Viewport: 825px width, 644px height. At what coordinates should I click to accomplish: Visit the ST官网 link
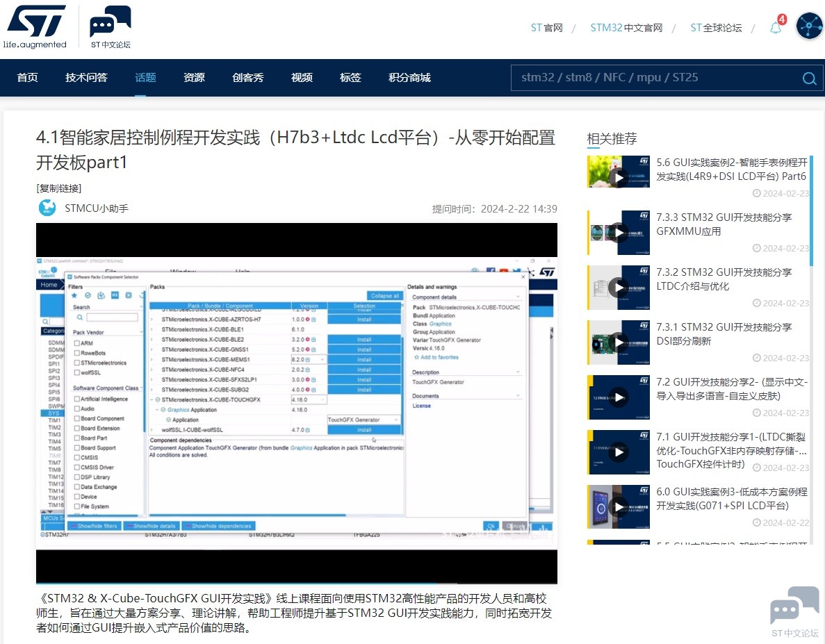point(547,27)
